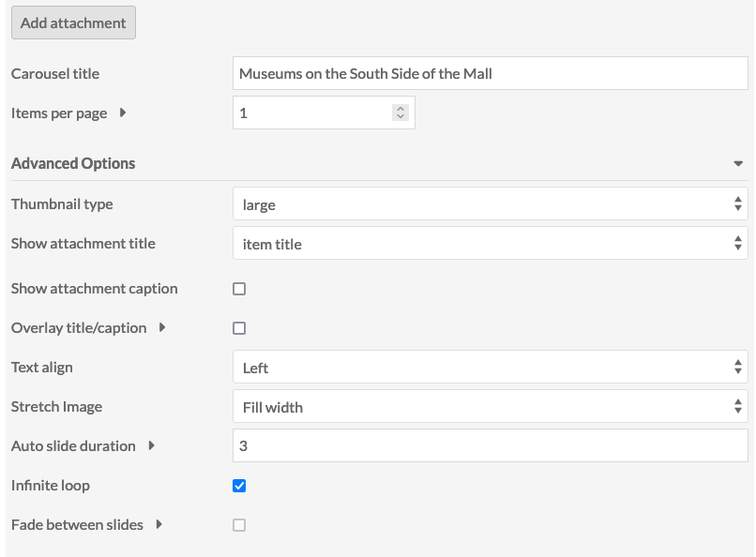Open the Show attachment title dropdown
Image resolution: width=756 pixels, height=557 pixels.
490,244
